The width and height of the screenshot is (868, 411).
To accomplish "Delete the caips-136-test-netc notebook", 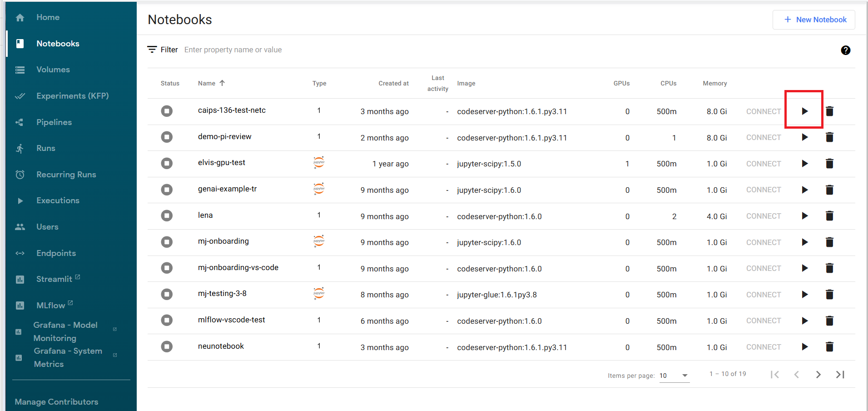I will coord(829,111).
